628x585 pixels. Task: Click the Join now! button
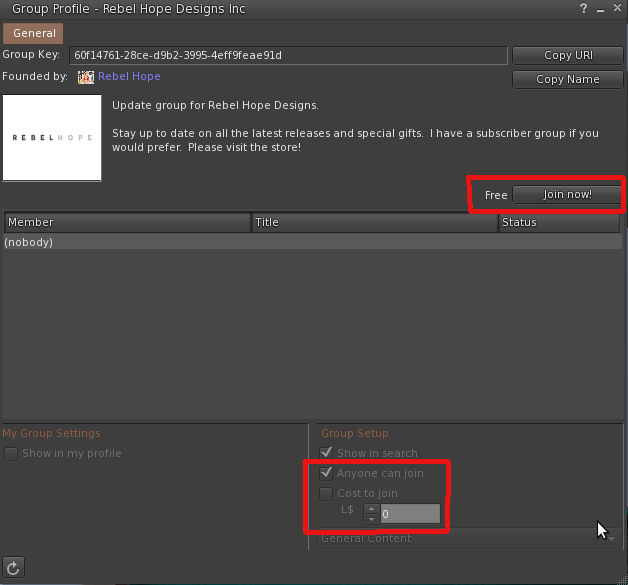(567, 195)
